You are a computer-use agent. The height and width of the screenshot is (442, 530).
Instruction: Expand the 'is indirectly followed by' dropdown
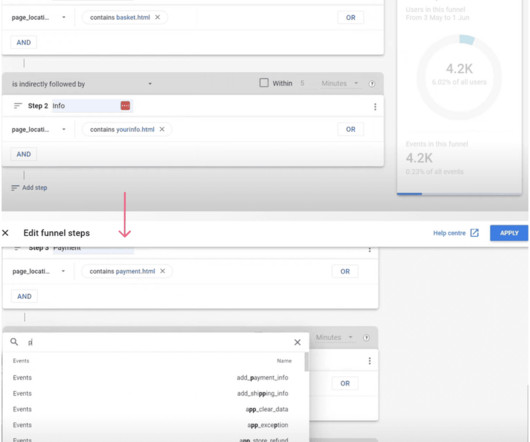click(150, 84)
